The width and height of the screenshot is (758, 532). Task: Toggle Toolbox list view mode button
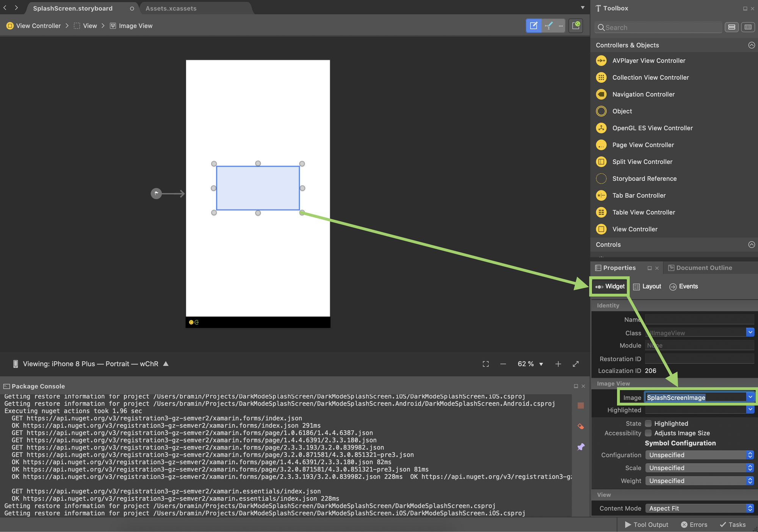(x=731, y=27)
